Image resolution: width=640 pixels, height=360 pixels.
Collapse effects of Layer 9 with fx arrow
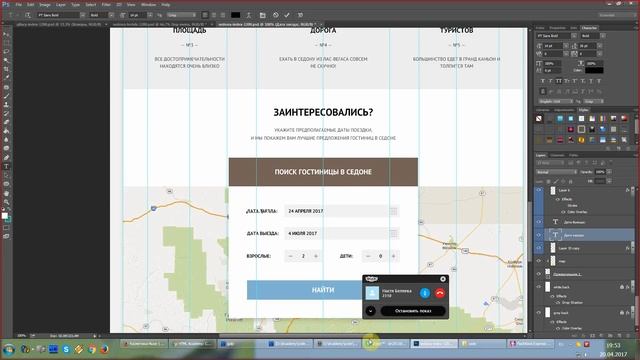[632, 190]
